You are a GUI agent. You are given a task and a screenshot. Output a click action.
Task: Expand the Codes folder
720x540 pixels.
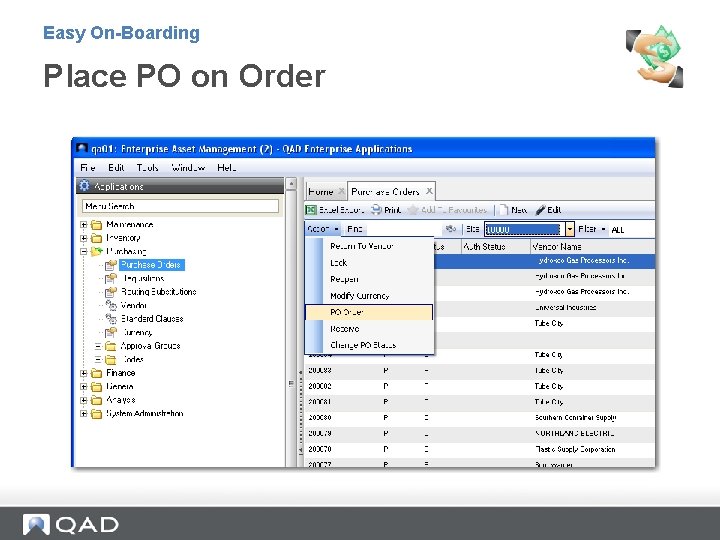point(98,359)
